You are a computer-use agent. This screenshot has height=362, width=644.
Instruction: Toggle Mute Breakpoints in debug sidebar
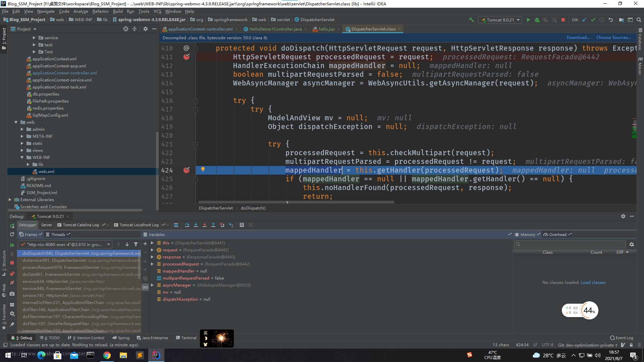[12, 283]
